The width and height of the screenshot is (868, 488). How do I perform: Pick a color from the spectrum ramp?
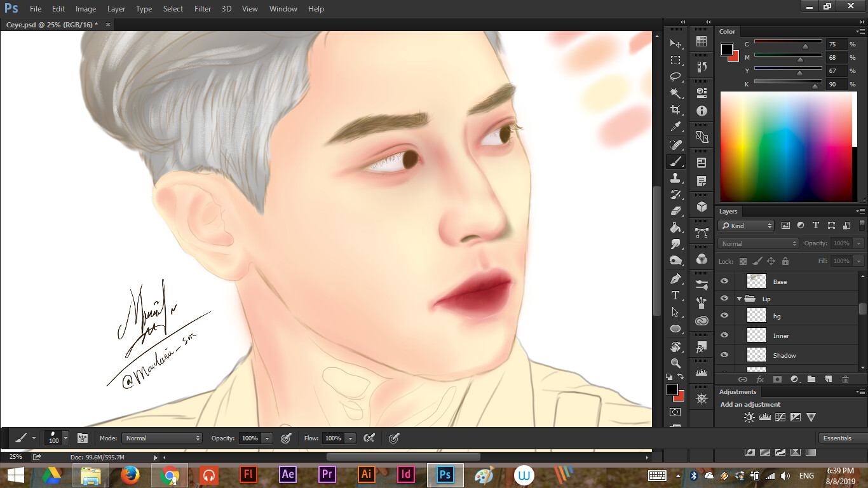click(789, 147)
